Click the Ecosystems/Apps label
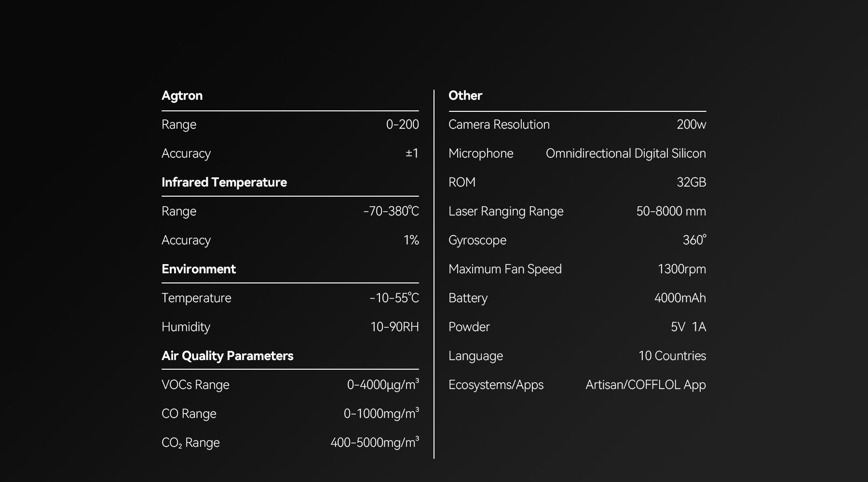The width and height of the screenshot is (868, 482). [x=496, y=385]
